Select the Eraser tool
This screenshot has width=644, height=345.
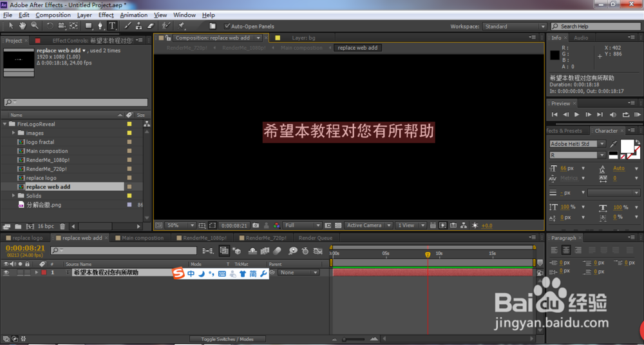click(x=150, y=26)
